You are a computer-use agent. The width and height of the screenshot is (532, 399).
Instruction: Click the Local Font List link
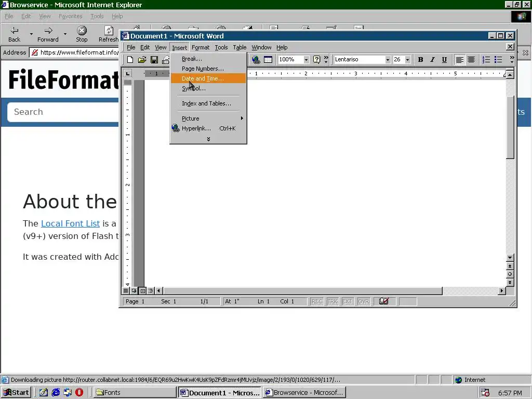(x=70, y=223)
